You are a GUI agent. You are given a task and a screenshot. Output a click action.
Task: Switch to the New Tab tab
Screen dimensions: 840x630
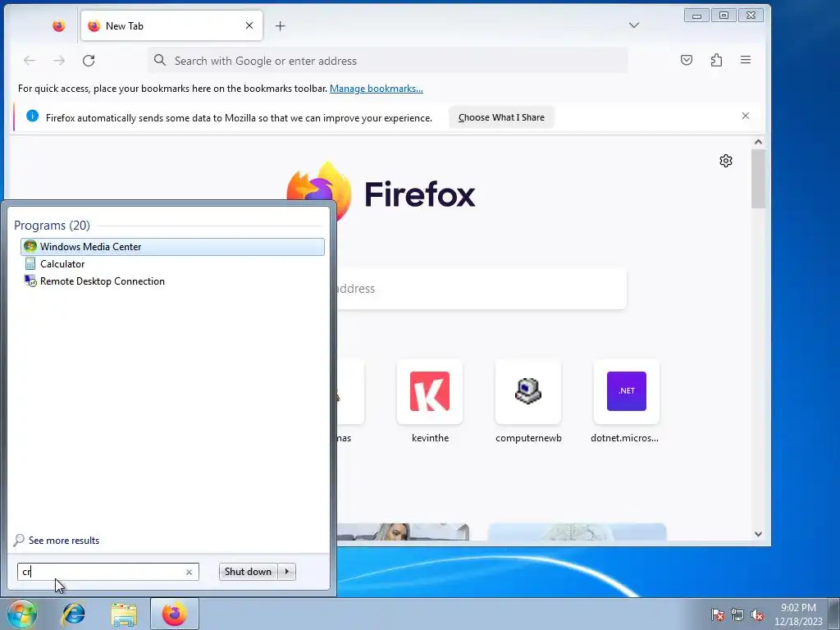pos(171,25)
